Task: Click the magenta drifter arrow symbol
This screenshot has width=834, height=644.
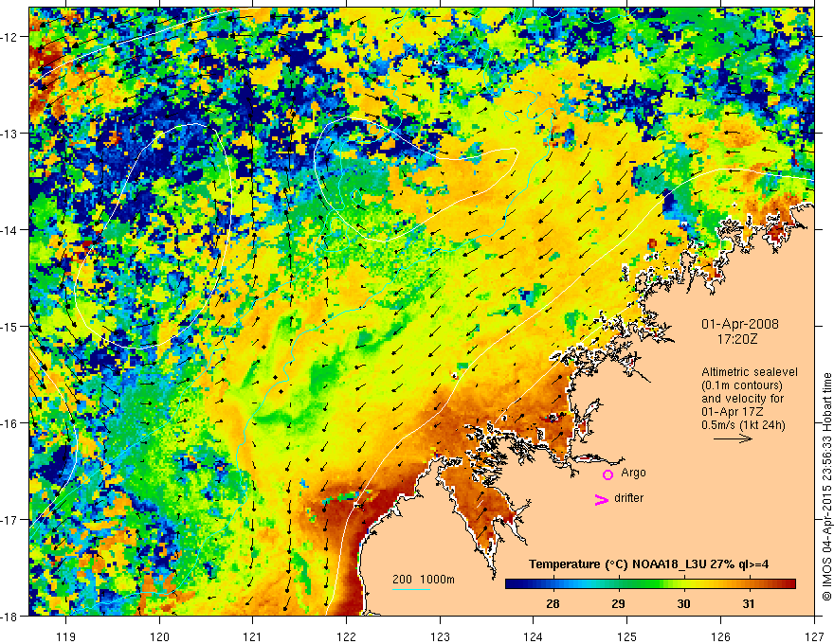Action: pyautogui.click(x=601, y=499)
